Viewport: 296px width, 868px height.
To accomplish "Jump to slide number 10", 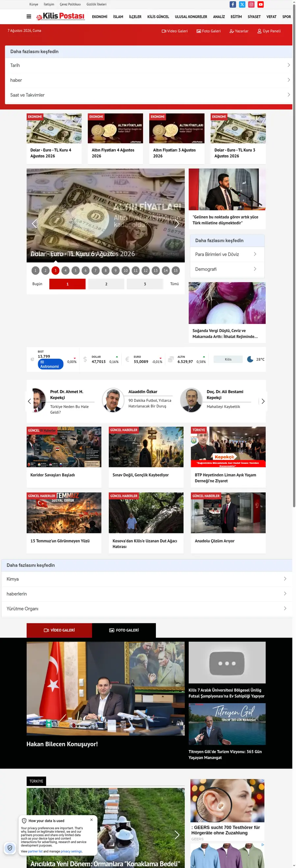I will tap(125, 270).
